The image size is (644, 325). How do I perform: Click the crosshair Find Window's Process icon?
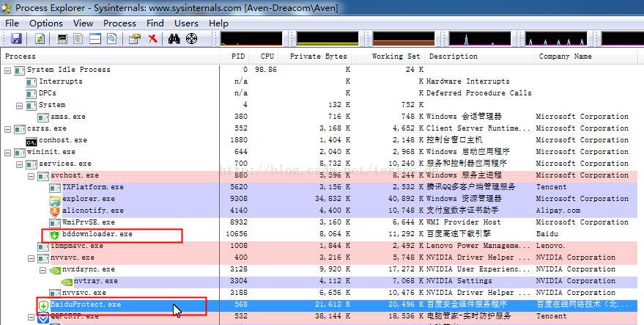point(192,39)
